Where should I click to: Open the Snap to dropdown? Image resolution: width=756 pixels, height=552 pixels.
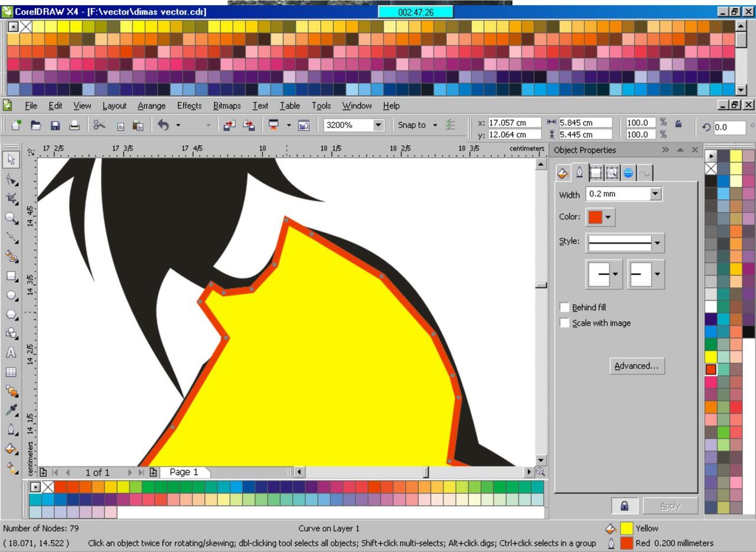click(x=435, y=125)
